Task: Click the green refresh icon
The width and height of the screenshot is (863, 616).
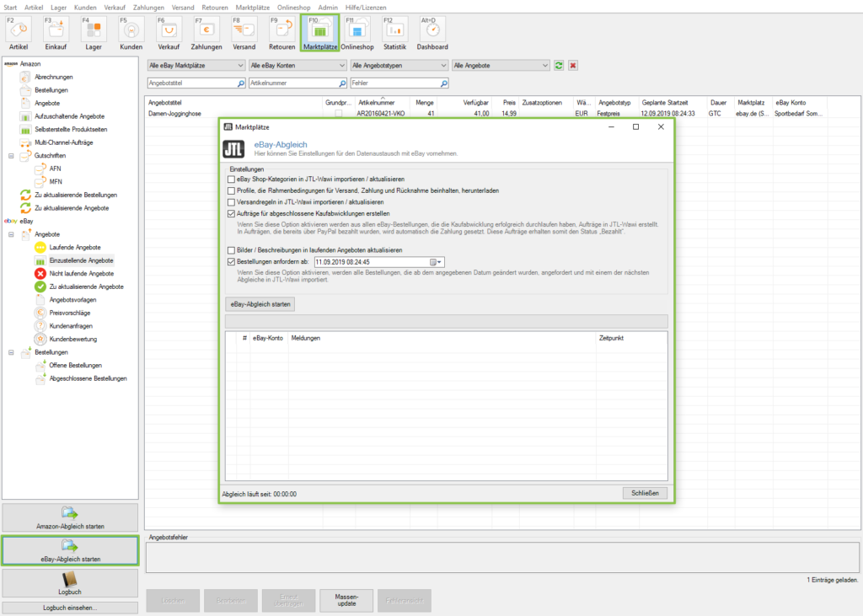Action: click(558, 65)
